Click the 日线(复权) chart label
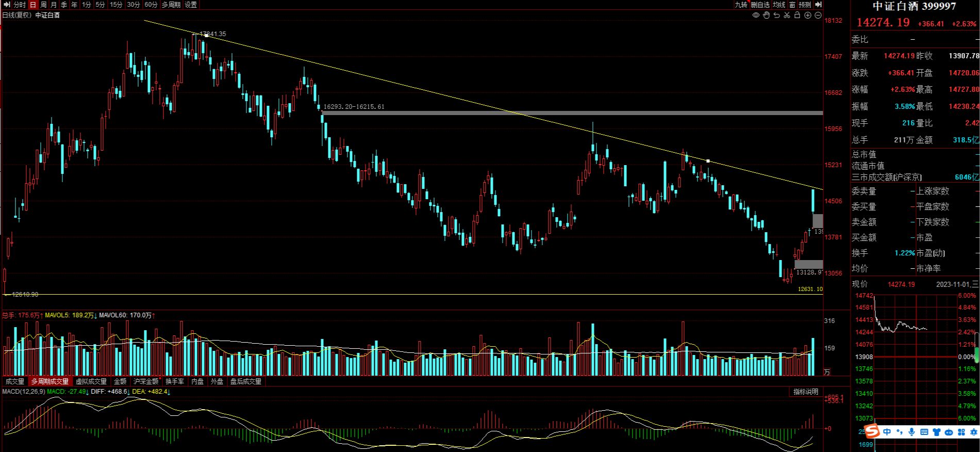The width and height of the screenshot is (980, 452). click(x=17, y=15)
